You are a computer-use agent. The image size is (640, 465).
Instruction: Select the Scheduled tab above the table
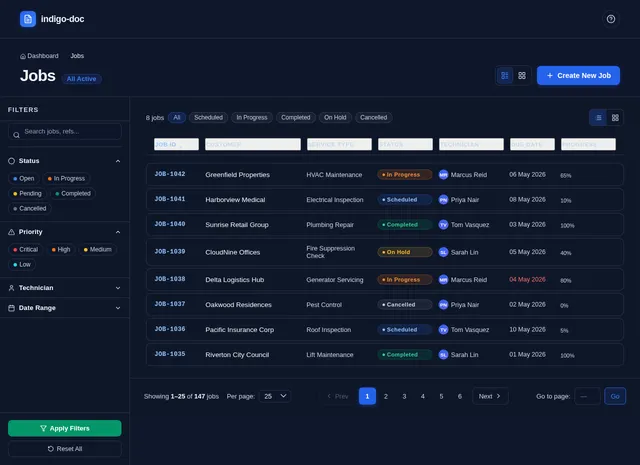click(x=209, y=118)
